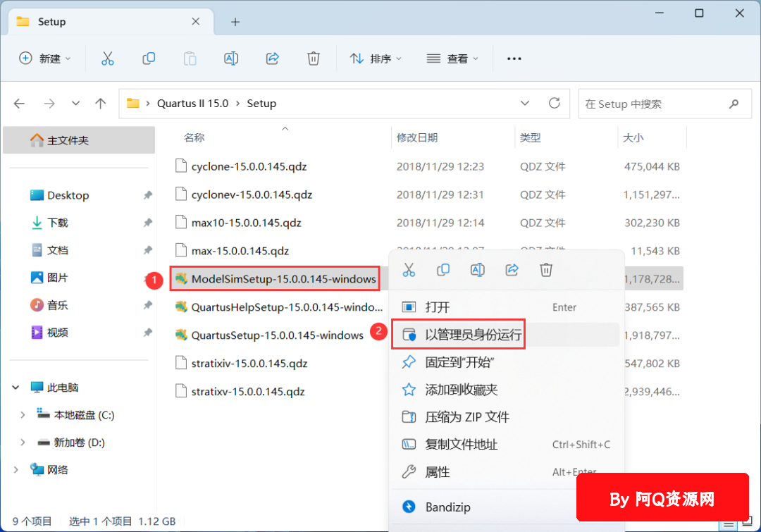Expand the 网络 tree node

click(x=16, y=470)
